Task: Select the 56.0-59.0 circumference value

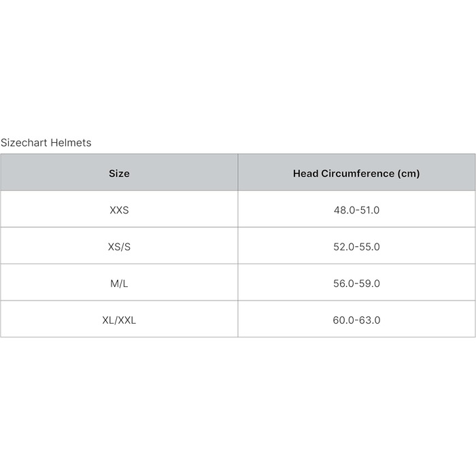Action: [x=356, y=284]
